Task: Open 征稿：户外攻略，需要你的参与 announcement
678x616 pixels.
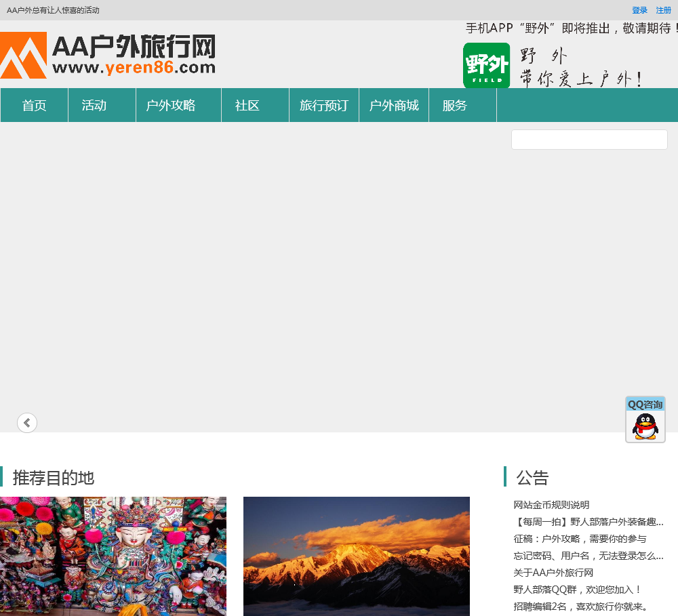Action: point(580,539)
